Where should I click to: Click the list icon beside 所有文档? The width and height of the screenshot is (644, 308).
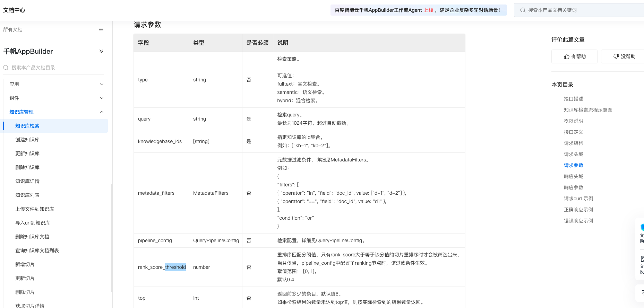[x=101, y=29]
